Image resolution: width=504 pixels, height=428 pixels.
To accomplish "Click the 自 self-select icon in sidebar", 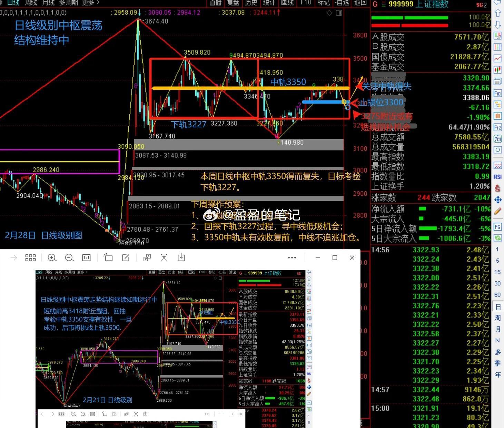I will click(x=497, y=116).
